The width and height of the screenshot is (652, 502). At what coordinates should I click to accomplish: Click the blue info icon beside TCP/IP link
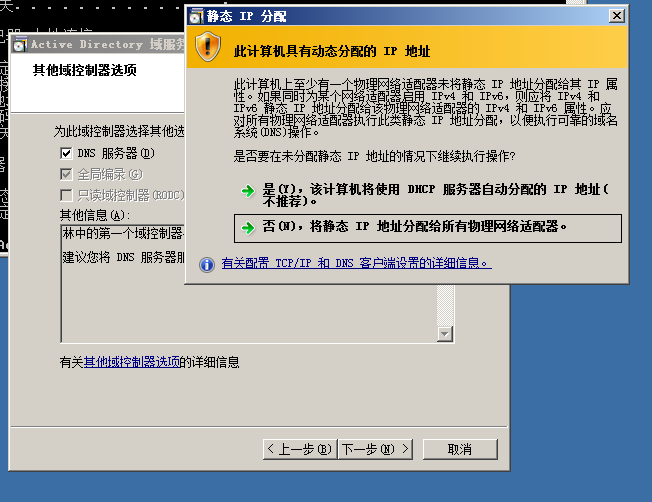click(x=207, y=265)
